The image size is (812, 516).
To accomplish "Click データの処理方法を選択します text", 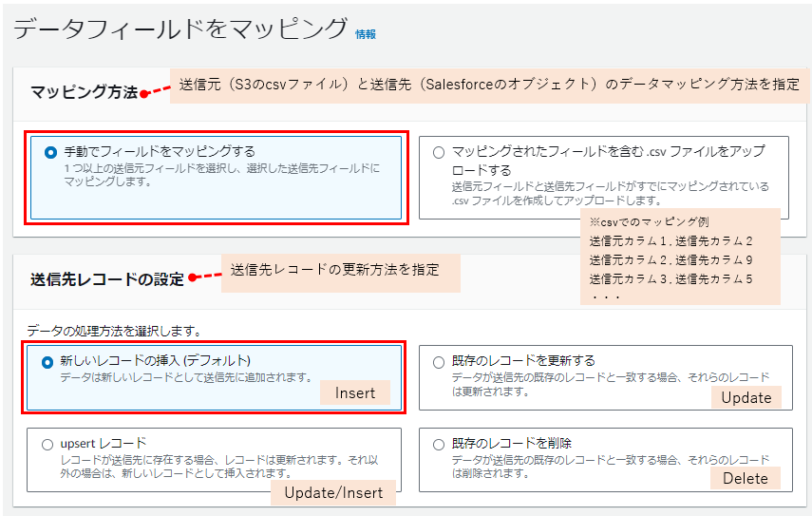I will point(114,331).
